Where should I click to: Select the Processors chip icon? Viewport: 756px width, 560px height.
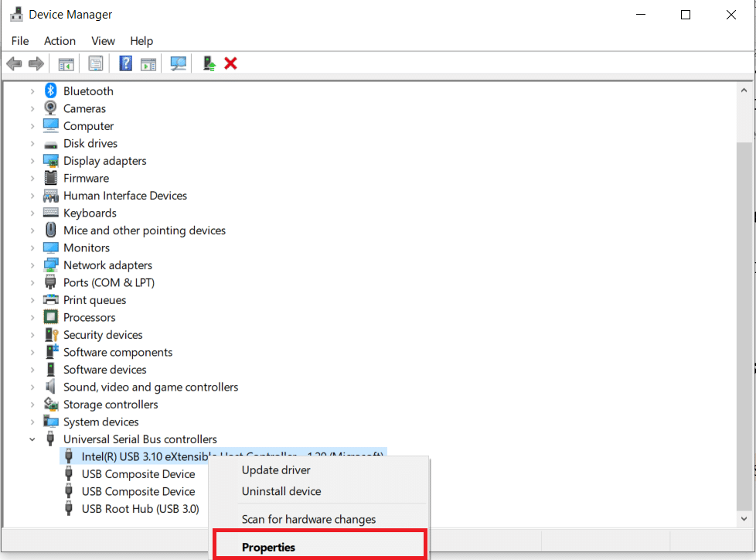(50, 317)
